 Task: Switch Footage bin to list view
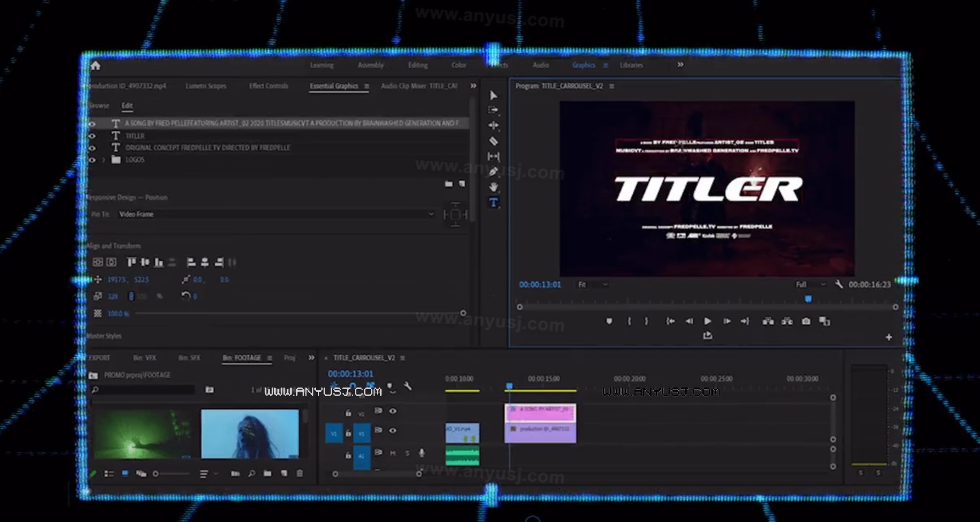(x=109, y=473)
